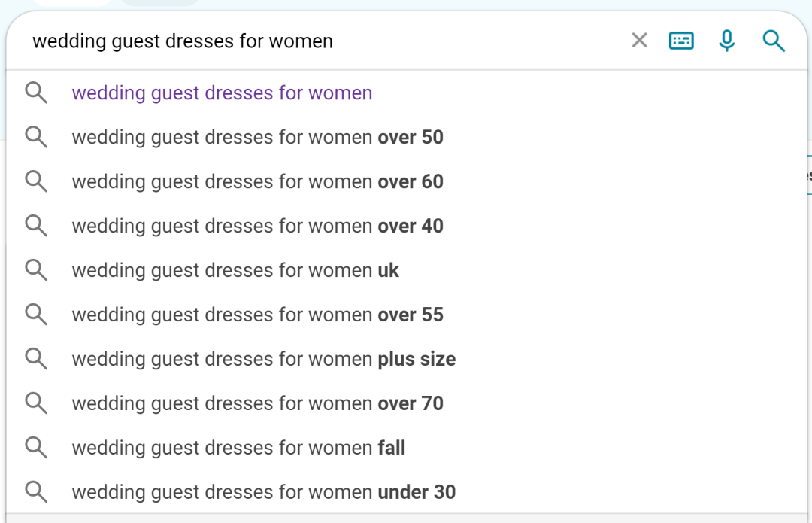Viewport: 812px width, 523px height.
Task: Select the purple visited suggestion at top
Action: point(222,93)
